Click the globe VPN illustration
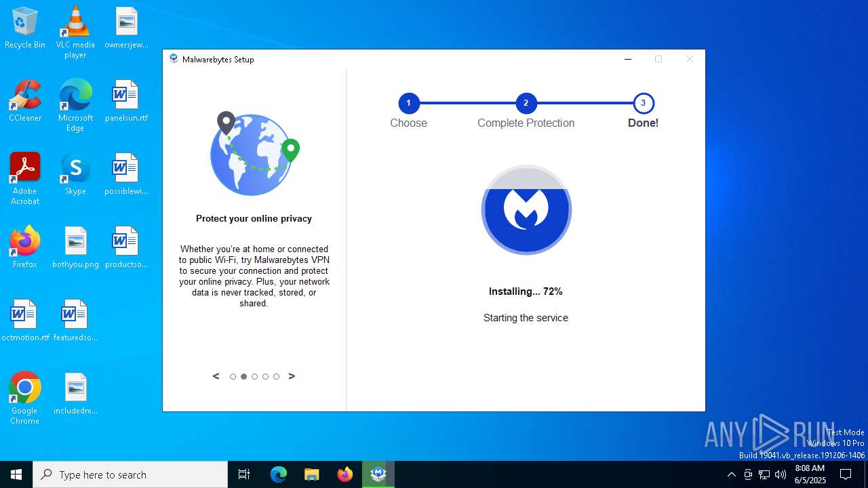This screenshot has height=488, width=868. (x=254, y=155)
